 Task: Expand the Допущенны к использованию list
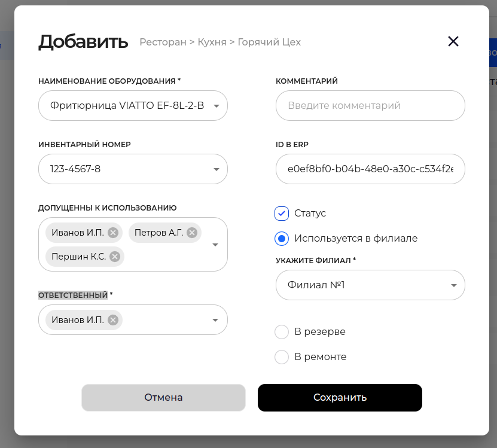(216, 245)
